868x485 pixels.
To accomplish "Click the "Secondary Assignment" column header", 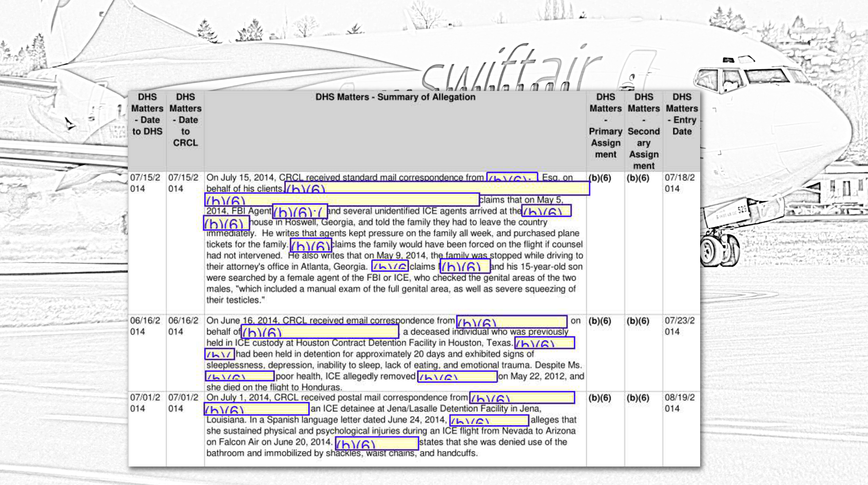I will point(644,131).
